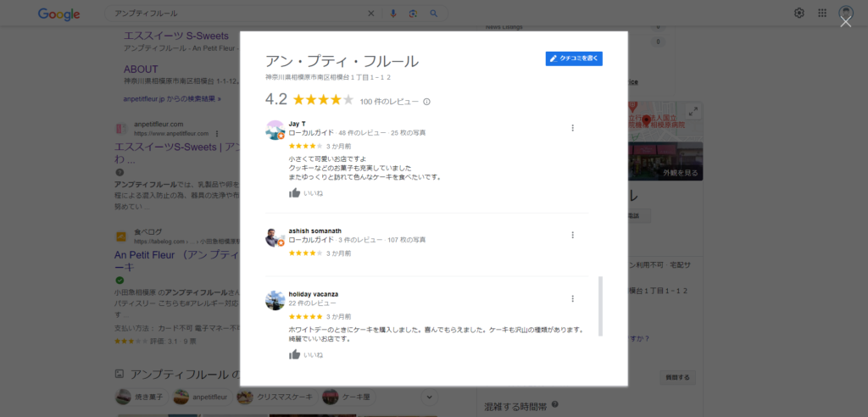The width and height of the screenshot is (868, 417).
Task: Click ashish somanath's profile avatar
Action: [x=275, y=237]
